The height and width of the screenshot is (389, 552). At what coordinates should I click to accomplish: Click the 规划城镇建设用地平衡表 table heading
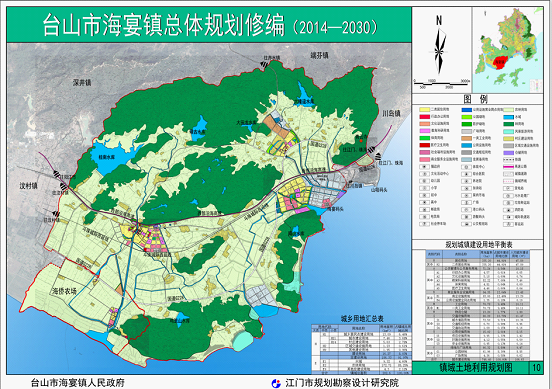click(x=479, y=244)
